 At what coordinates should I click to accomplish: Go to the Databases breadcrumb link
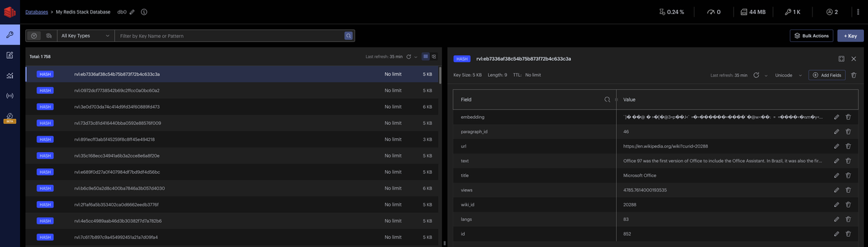37,12
